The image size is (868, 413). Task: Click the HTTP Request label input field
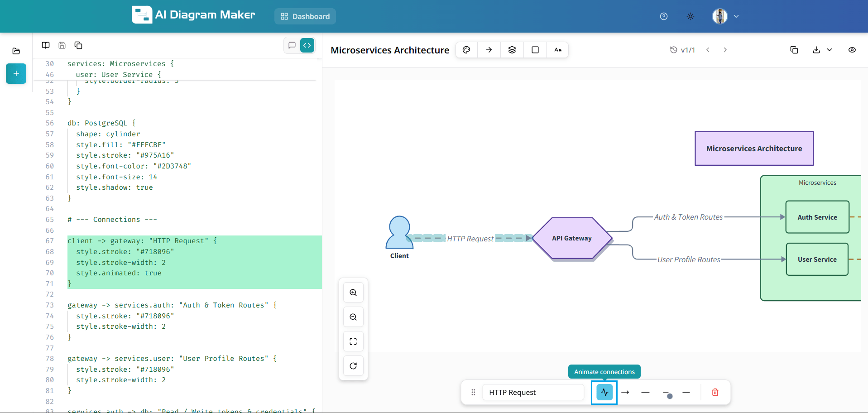coord(533,392)
